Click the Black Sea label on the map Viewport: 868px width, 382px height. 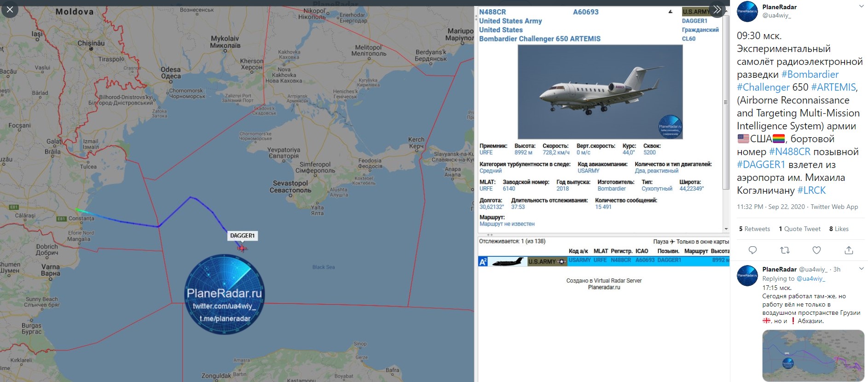coord(324,267)
